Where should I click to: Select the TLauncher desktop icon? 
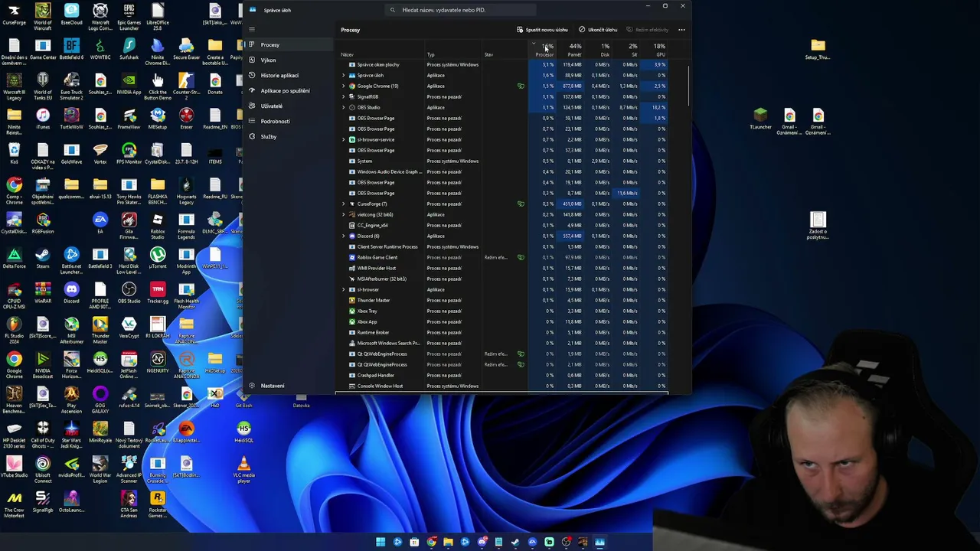[x=760, y=119]
